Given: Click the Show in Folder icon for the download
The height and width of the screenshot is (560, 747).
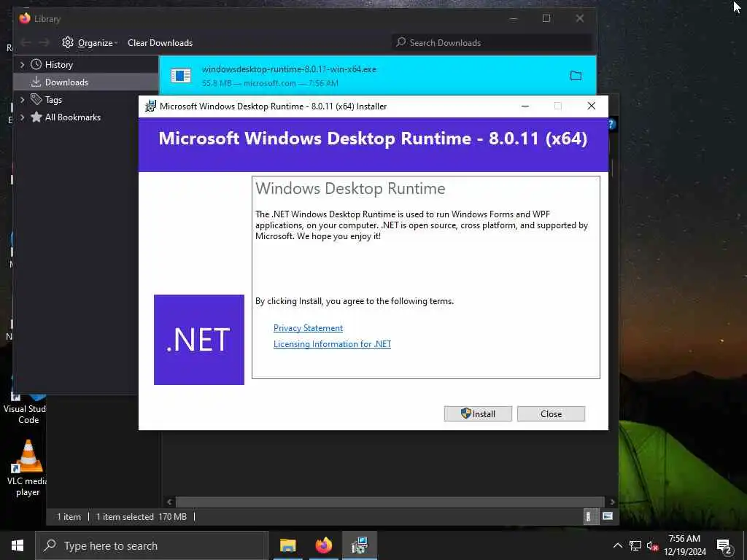Looking at the screenshot, I should click(576, 75).
